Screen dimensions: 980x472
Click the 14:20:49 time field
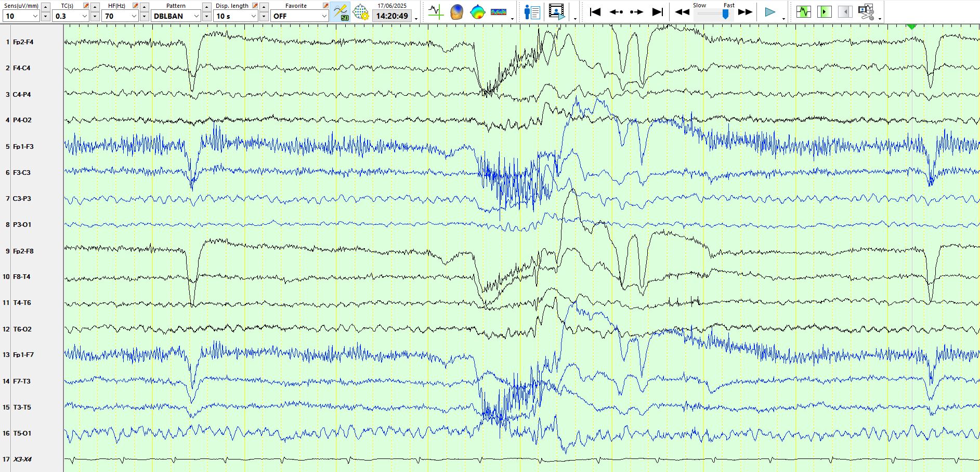pyautogui.click(x=392, y=16)
